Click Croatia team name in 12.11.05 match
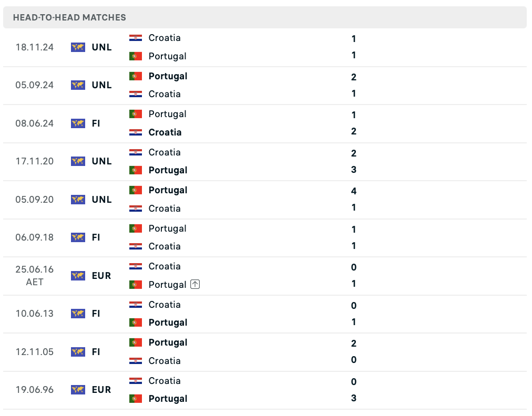 click(165, 361)
